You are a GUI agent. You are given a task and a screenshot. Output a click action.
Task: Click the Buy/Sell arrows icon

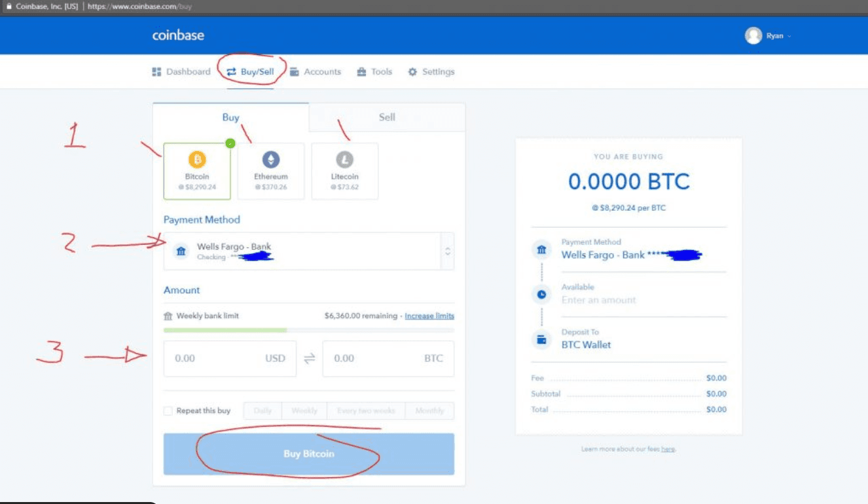tap(232, 72)
